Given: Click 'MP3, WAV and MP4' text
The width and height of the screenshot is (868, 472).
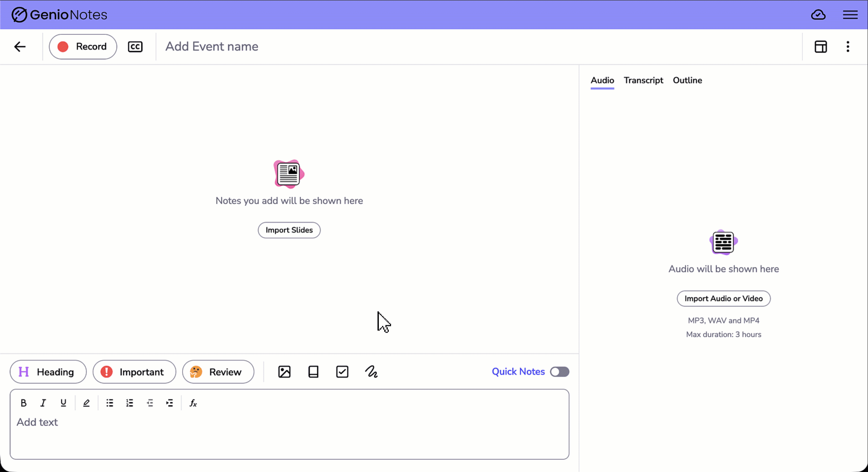Looking at the screenshot, I should [x=723, y=320].
